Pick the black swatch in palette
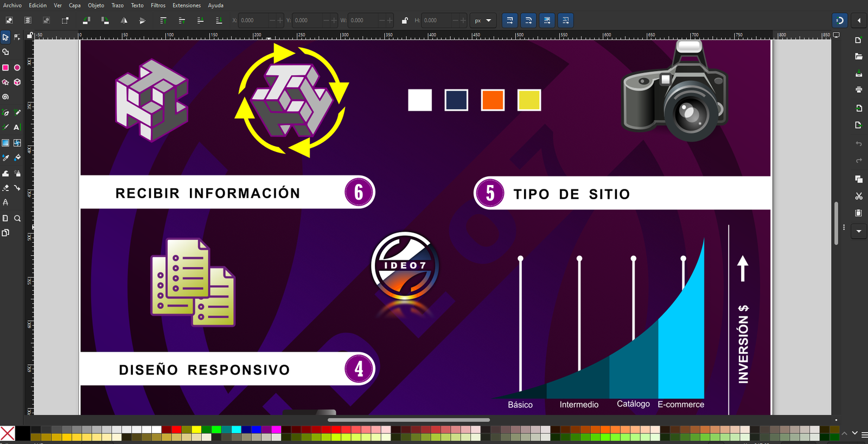This screenshot has width=868, height=444. 23,433
